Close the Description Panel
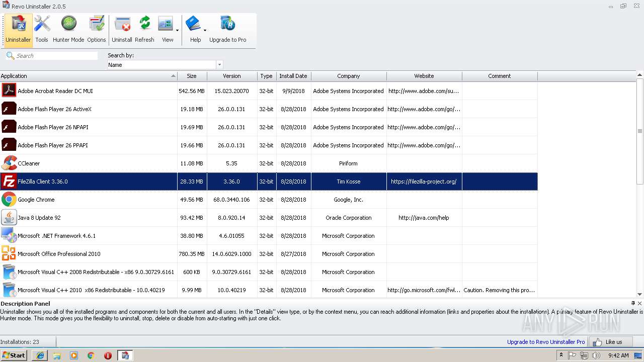The width and height of the screenshot is (644, 362). [x=640, y=303]
